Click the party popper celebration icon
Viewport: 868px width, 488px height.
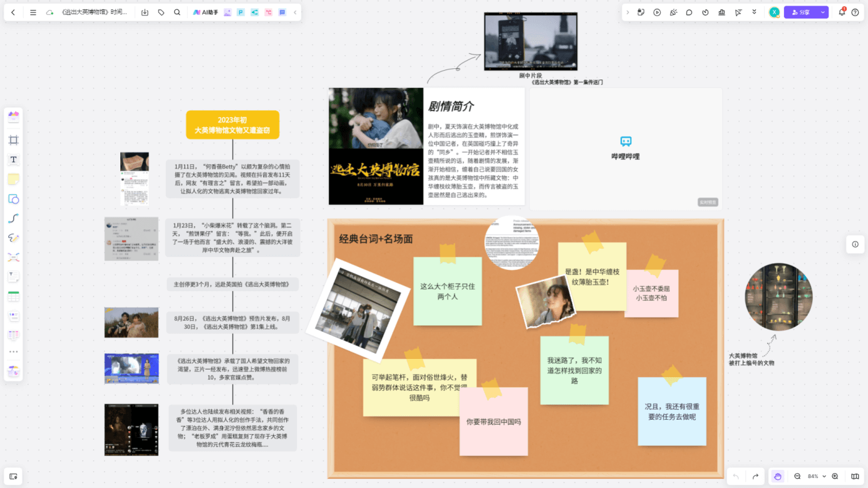tap(673, 13)
